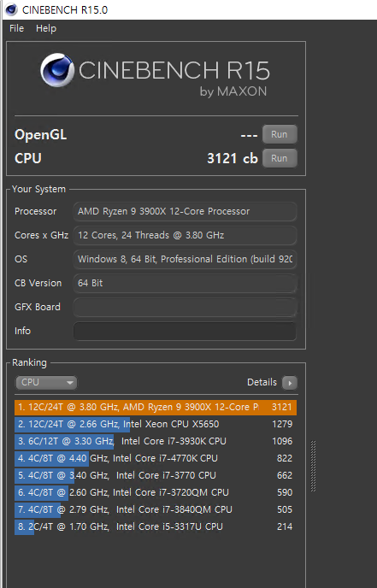Run the CPU benchmark
Viewport: 377px width, 588px height.
(280, 158)
